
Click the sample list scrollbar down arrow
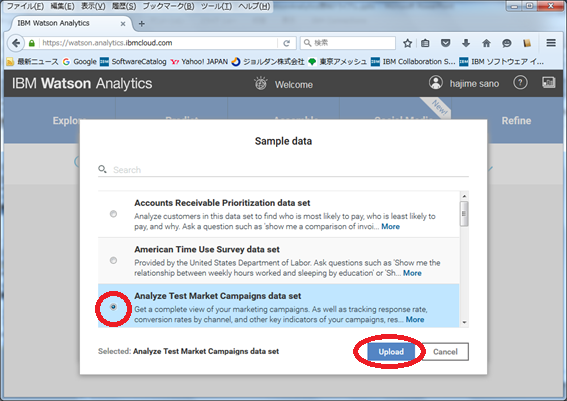tap(464, 323)
